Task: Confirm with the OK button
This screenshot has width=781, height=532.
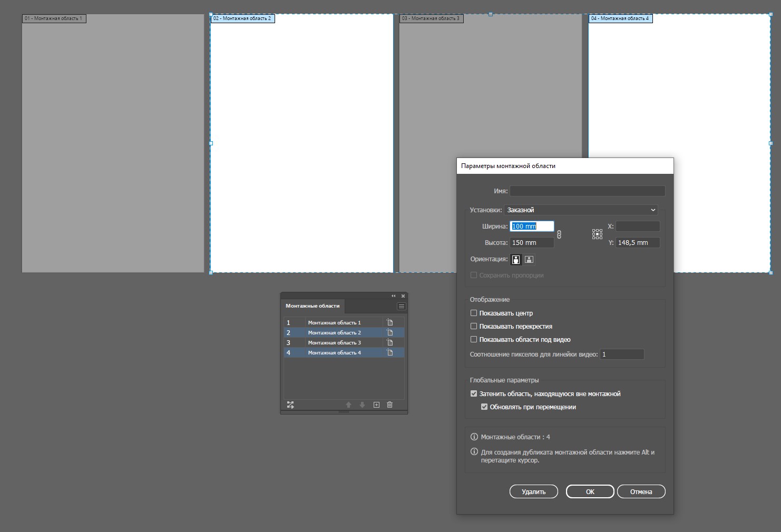Action: point(590,491)
